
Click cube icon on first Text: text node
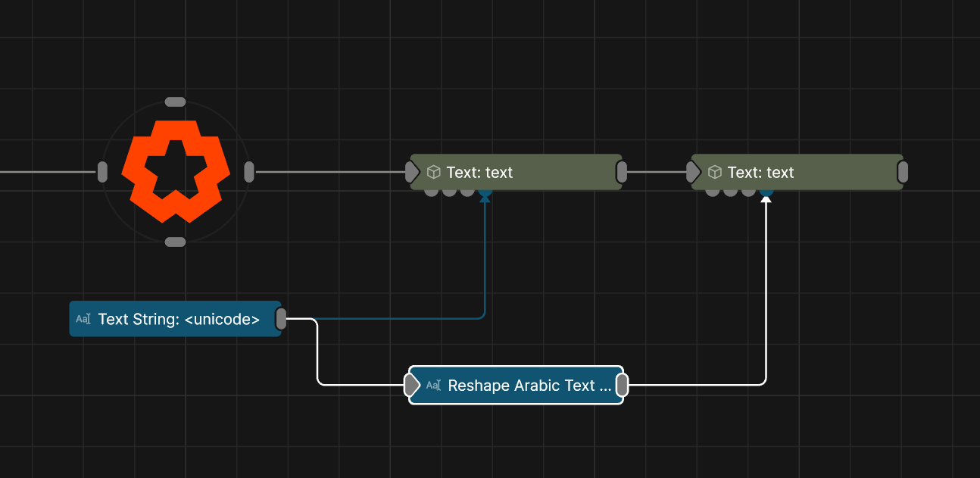433,172
